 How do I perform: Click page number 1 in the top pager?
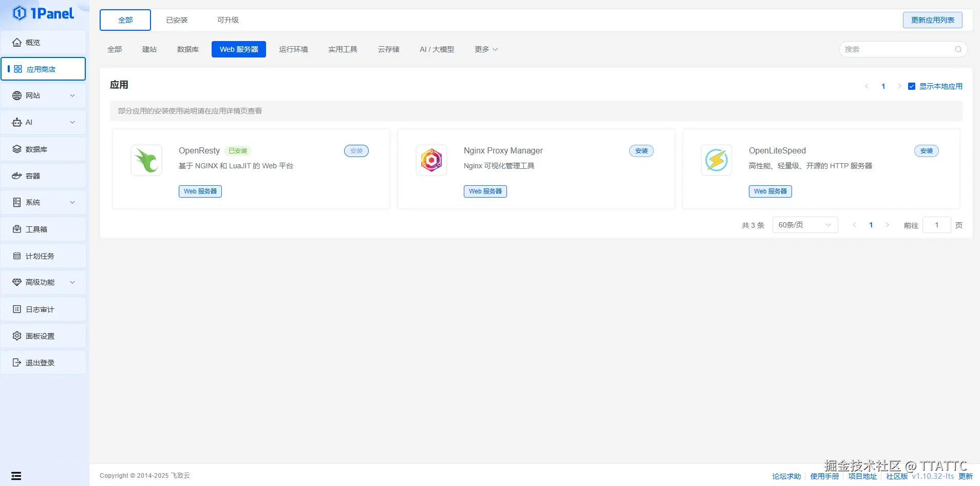883,86
